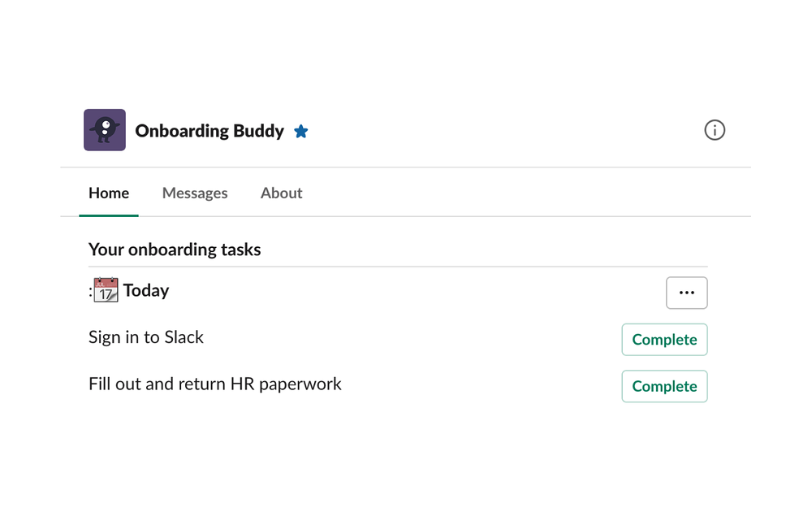The width and height of the screenshot is (812, 508).
Task: Click the colon before the calendar emoji
Action: 90,291
